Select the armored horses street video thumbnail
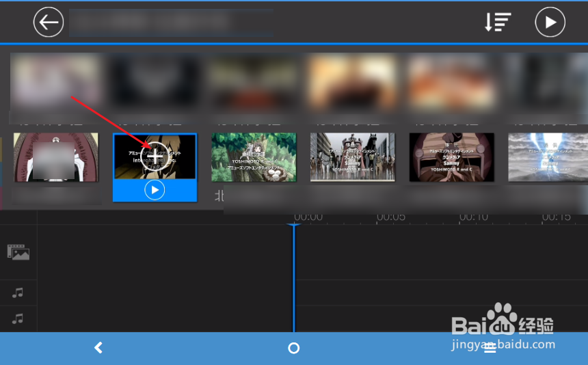This screenshot has width=588, height=365. (x=353, y=157)
